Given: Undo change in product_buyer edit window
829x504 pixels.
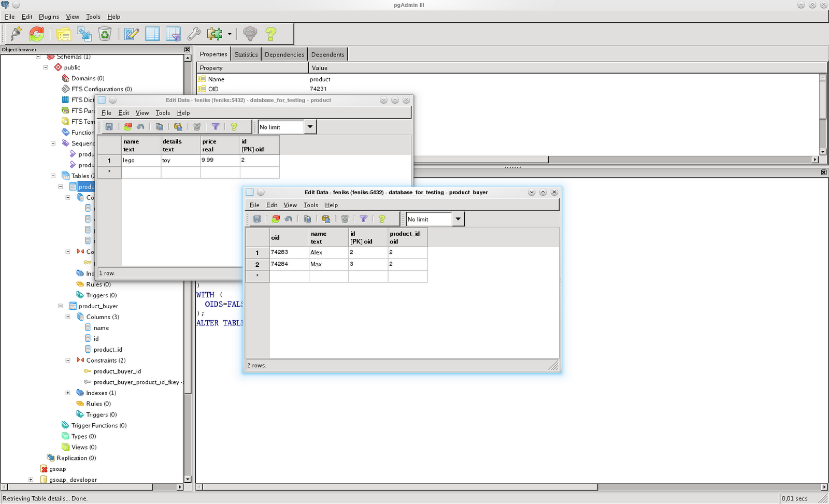Looking at the screenshot, I should (x=289, y=219).
